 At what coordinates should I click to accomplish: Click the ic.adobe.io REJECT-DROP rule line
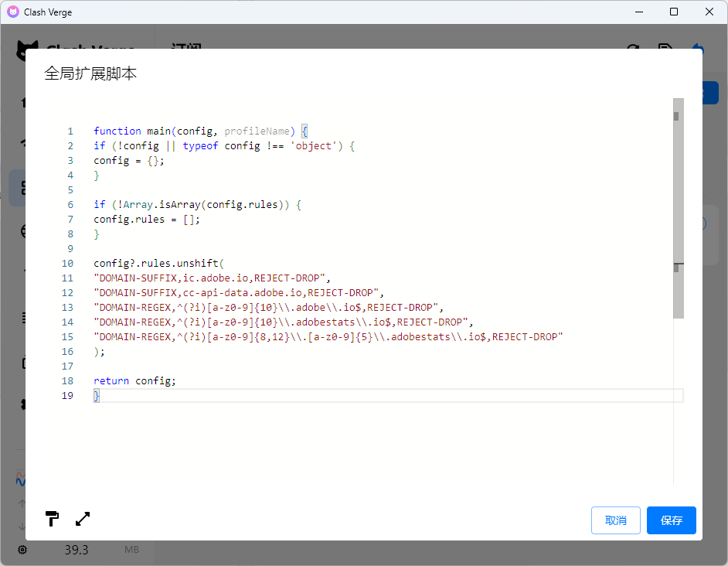[x=212, y=278]
